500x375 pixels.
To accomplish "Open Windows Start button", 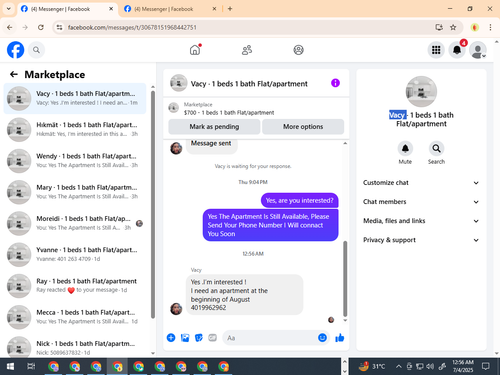I will (10, 367).
